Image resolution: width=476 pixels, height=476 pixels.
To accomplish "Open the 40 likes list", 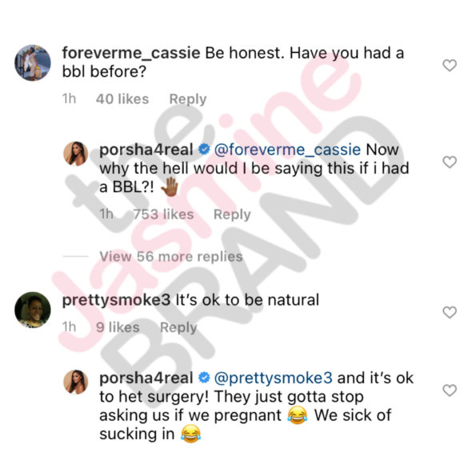I will [122, 99].
